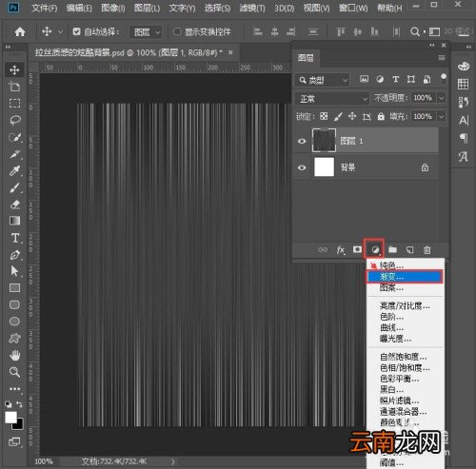The height and width of the screenshot is (469, 476).
Task: Open the 图层 auto-select dropdown
Action: pyautogui.click(x=146, y=32)
